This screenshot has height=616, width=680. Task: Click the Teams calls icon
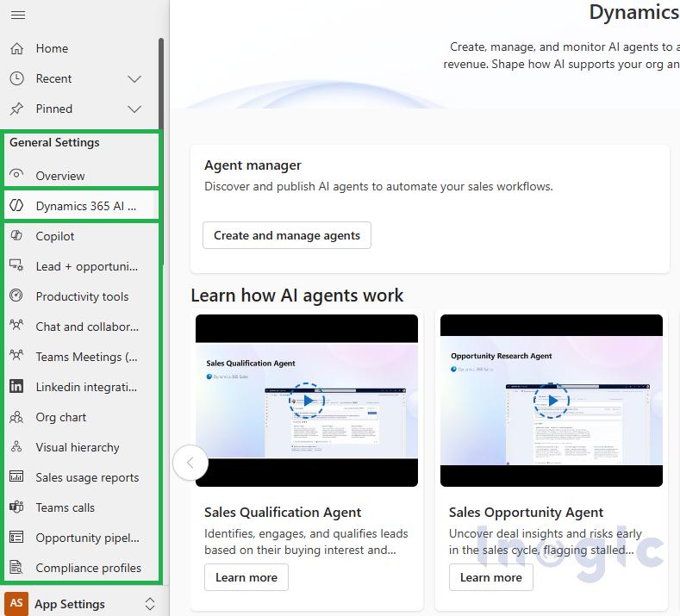coord(16,507)
